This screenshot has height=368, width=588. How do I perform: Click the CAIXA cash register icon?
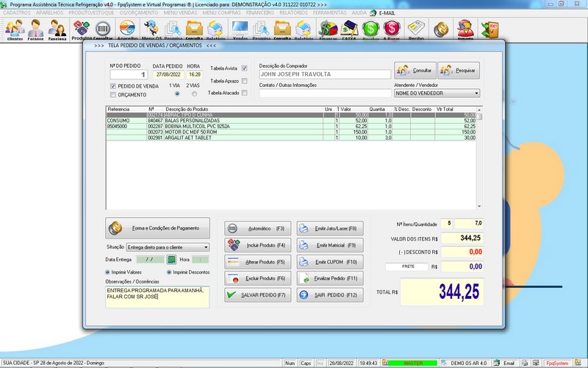tap(349, 29)
